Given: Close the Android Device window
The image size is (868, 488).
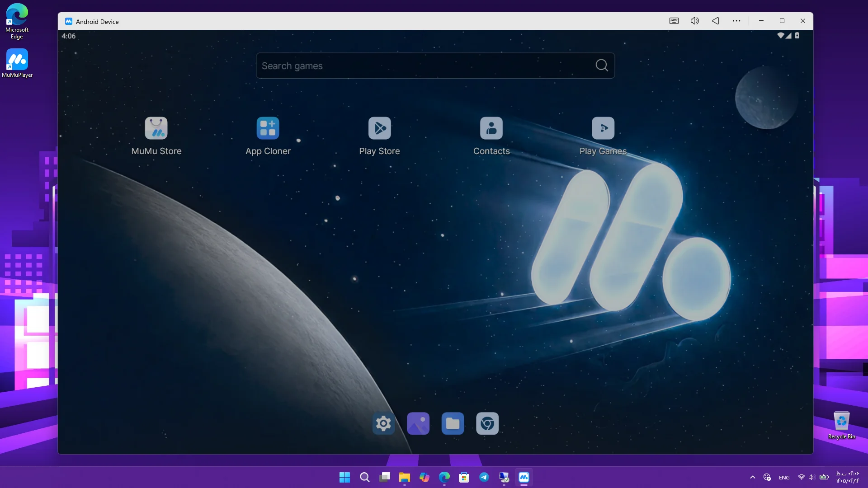Looking at the screenshot, I should click(803, 21).
